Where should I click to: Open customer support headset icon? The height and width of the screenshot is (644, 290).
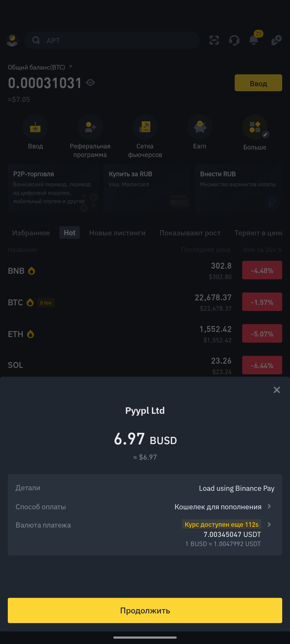[234, 40]
